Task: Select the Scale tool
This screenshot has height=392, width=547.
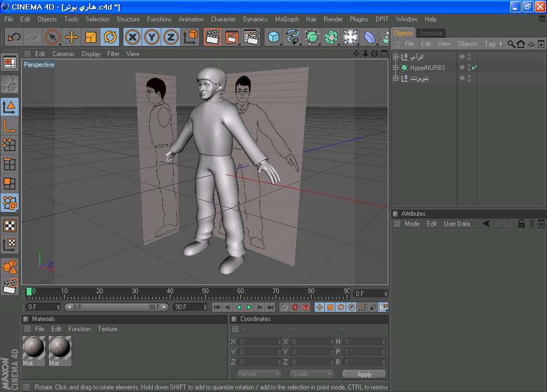Action: click(x=91, y=37)
